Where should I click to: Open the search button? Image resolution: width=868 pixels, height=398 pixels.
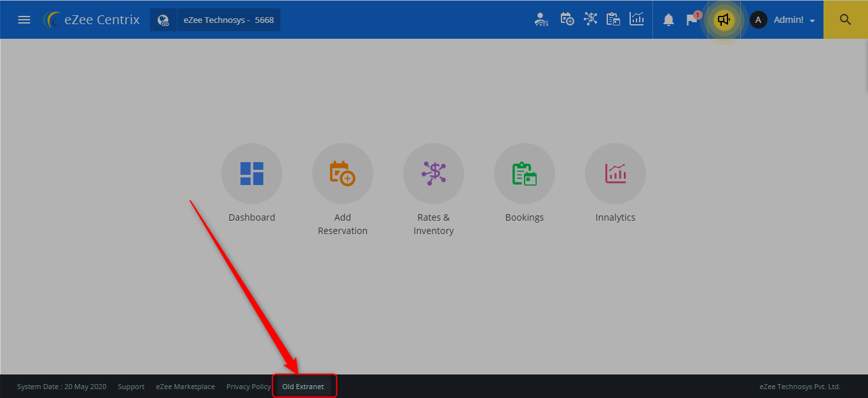click(x=845, y=20)
